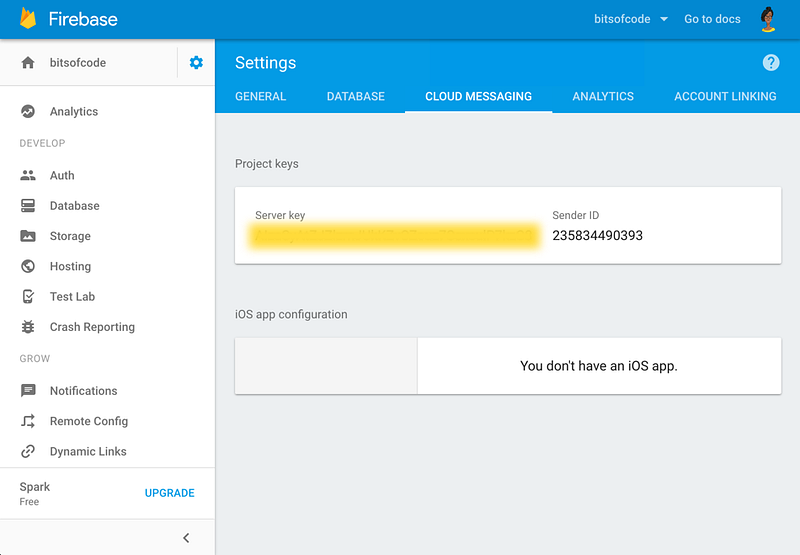This screenshot has width=800, height=555.
Task: Switch to the General tab
Action: 261,96
